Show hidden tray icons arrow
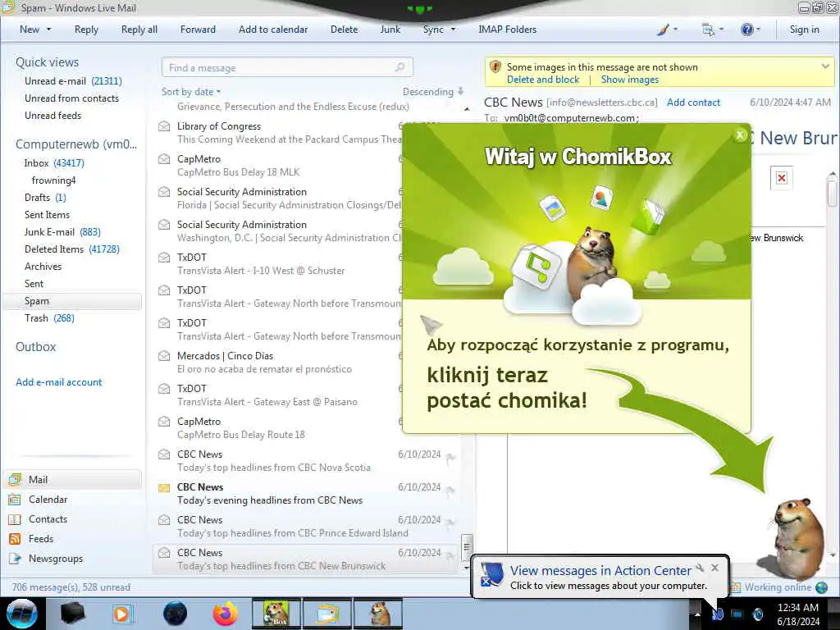 [x=697, y=614]
